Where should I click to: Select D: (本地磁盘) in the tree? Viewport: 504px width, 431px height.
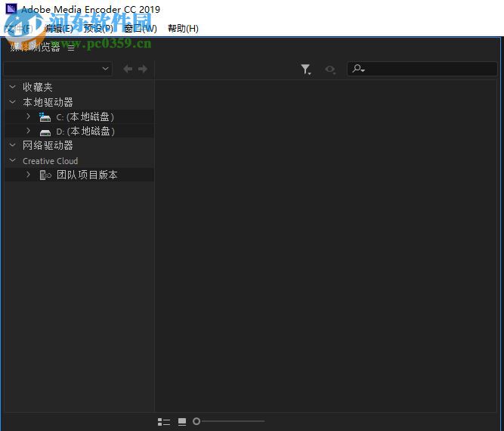[x=85, y=132]
